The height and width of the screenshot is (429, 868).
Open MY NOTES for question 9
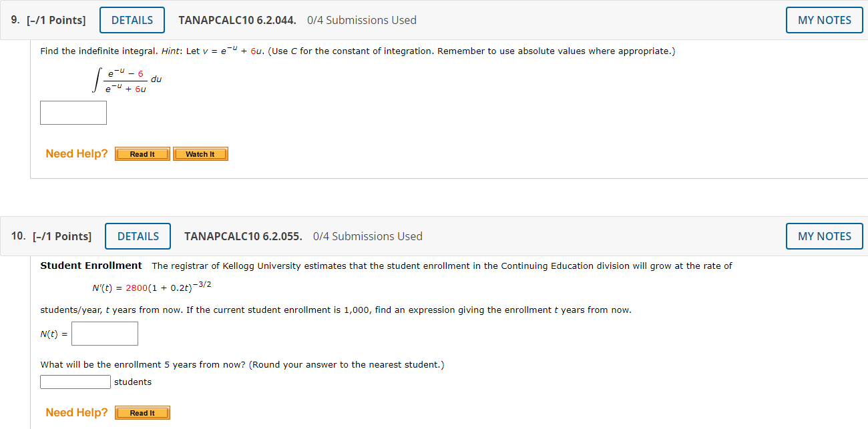pos(824,20)
